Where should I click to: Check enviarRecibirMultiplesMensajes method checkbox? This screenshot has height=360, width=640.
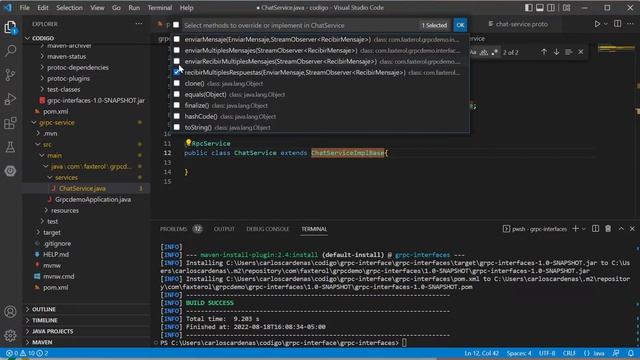pos(177,61)
